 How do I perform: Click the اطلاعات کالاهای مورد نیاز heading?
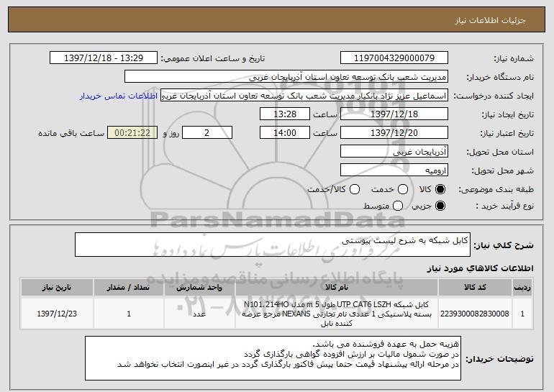(480, 268)
